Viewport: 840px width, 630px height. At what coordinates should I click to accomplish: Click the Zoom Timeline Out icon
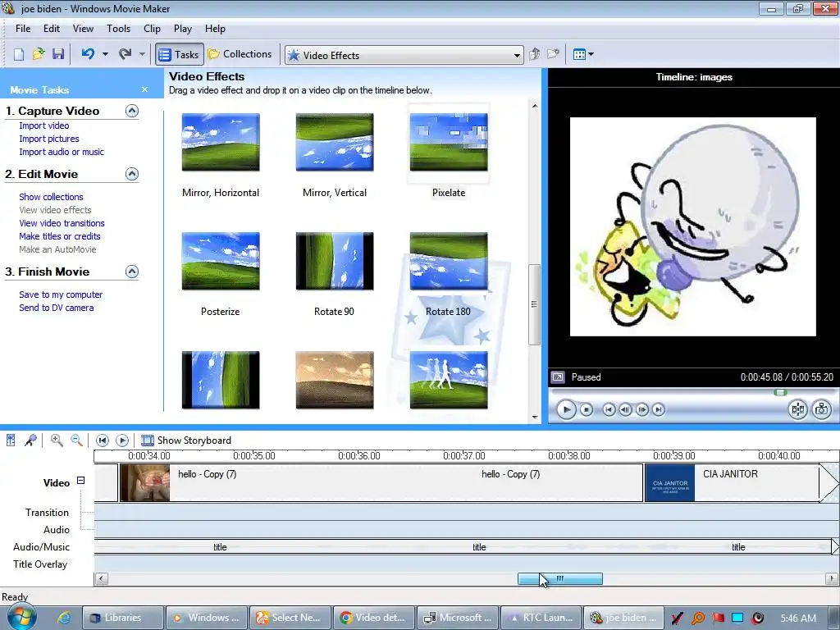[x=76, y=441]
